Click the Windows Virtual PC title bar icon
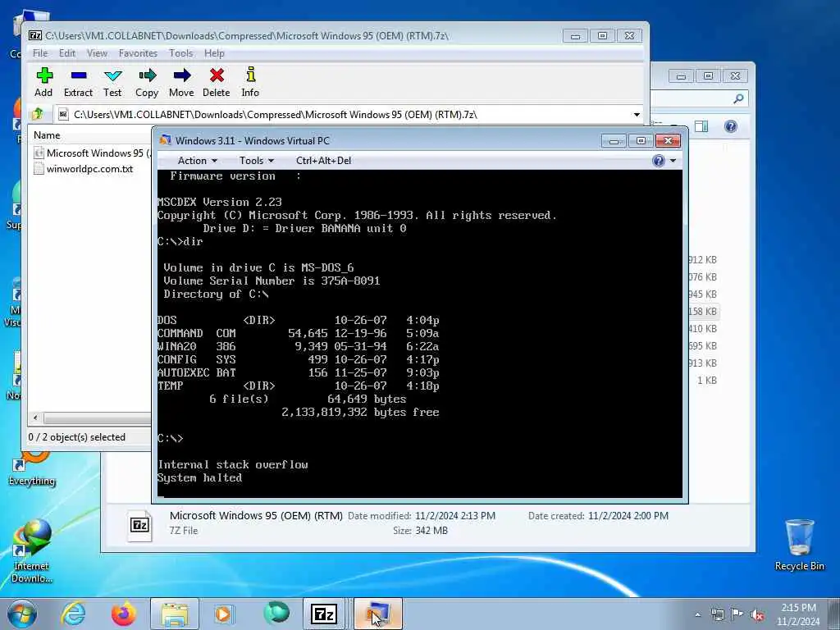 pyautogui.click(x=166, y=140)
